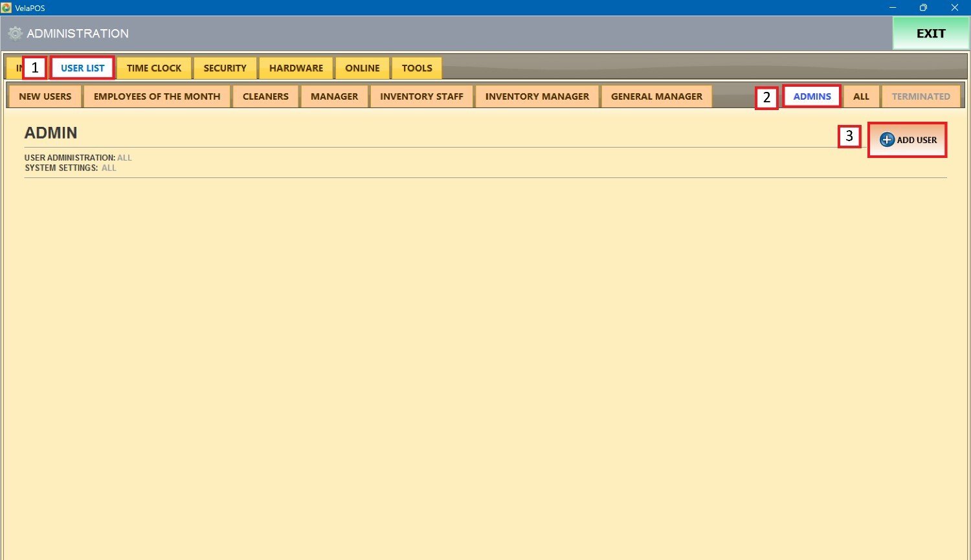The image size is (971, 560).
Task: Open the USER LIST tab
Action: [82, 68]
